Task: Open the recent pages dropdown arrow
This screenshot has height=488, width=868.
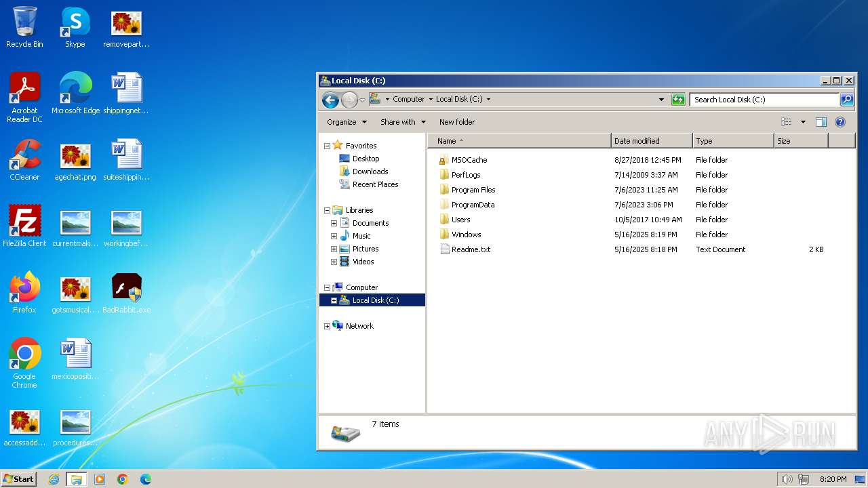Action: pyautogui.click(x=362, y=100)
